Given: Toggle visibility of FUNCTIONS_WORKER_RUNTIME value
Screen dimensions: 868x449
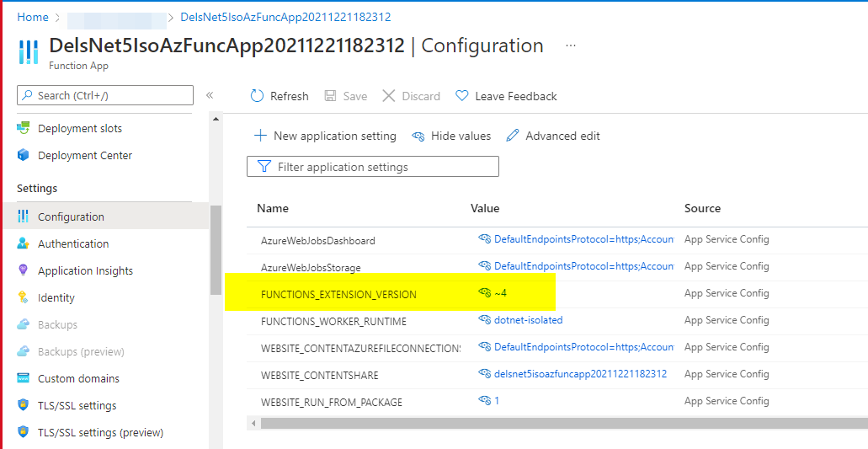Looking at the screenshot, I should [x=485, y=319].
